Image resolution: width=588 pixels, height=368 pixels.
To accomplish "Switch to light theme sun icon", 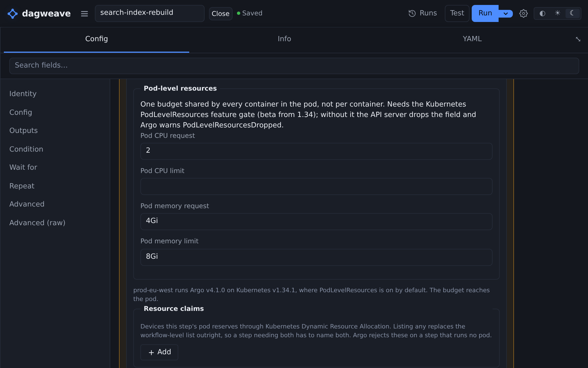I will coord(558,13).
